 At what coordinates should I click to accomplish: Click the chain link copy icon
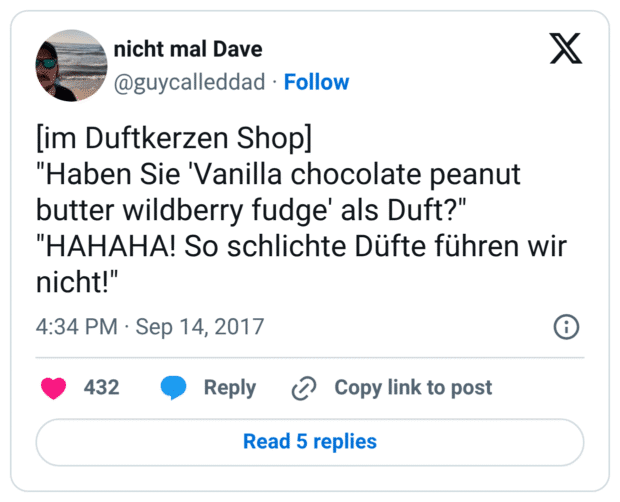pyautogui.click(x=303, y=388)
